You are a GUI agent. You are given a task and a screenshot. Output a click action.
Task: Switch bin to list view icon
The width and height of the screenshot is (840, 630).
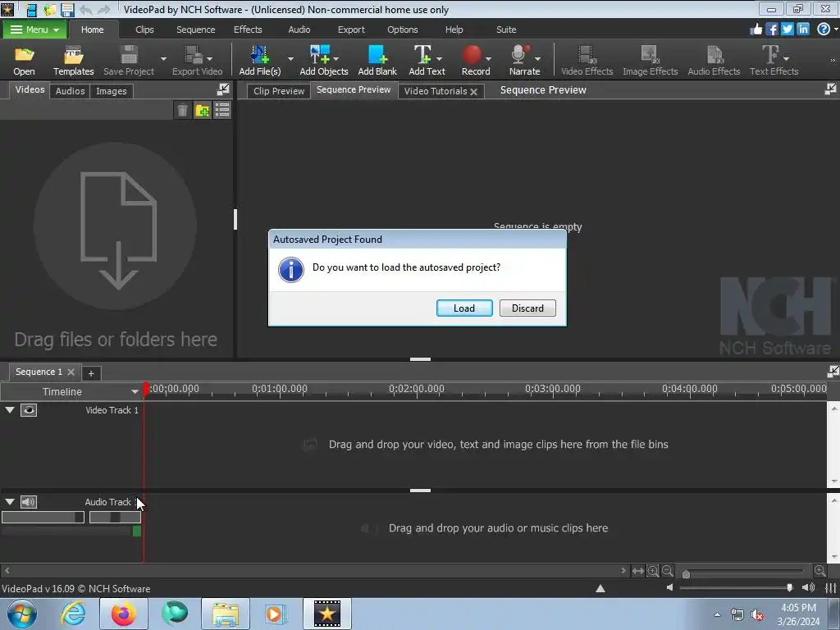221,111
